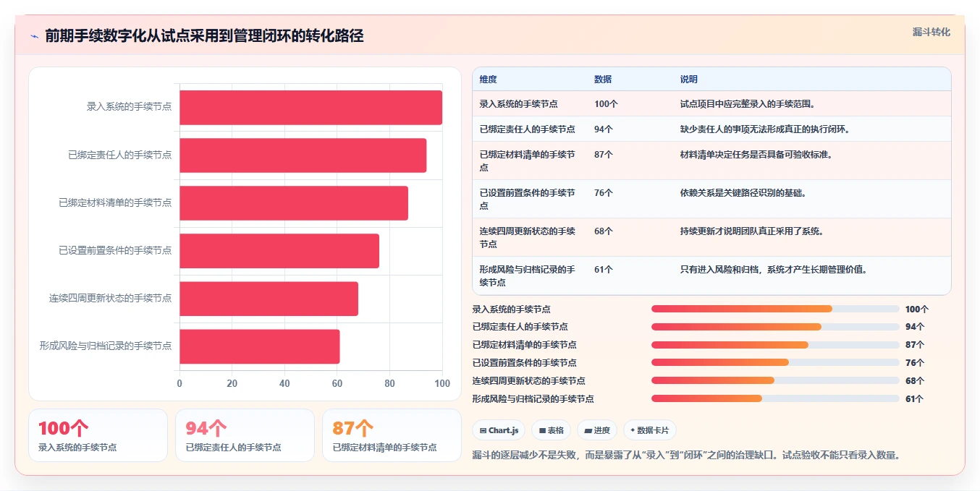The width and height of the screenshot is (980, 491).
Task: Click the Chart.js chip
Action: click(499, 430)
